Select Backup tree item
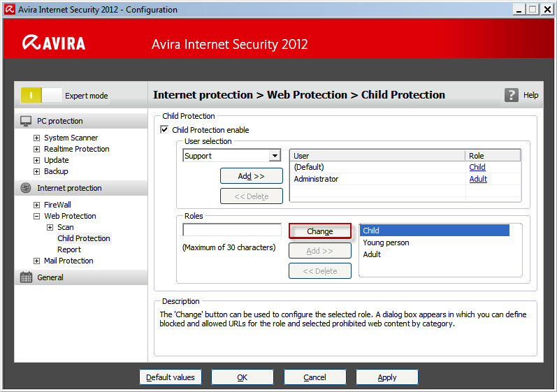Image resolution: width=557 pixels, height=392 pixels. point(56,171)
